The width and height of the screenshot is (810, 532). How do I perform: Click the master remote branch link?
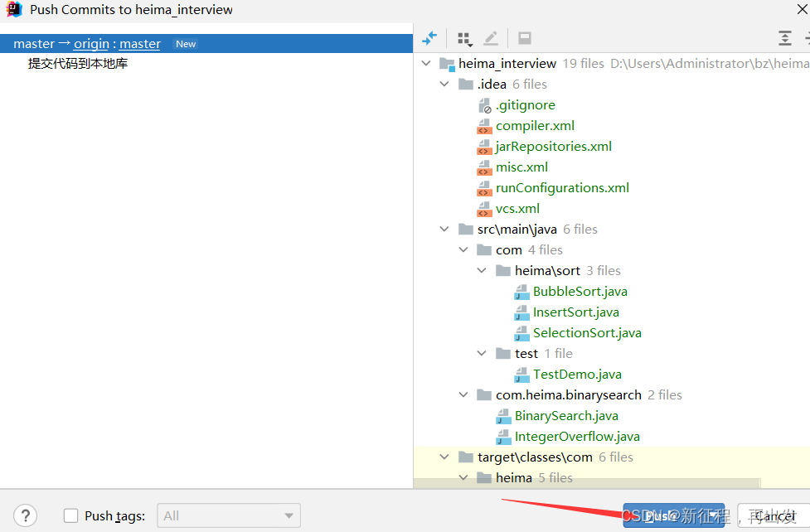pyautogui.click(x=140, y=44)
